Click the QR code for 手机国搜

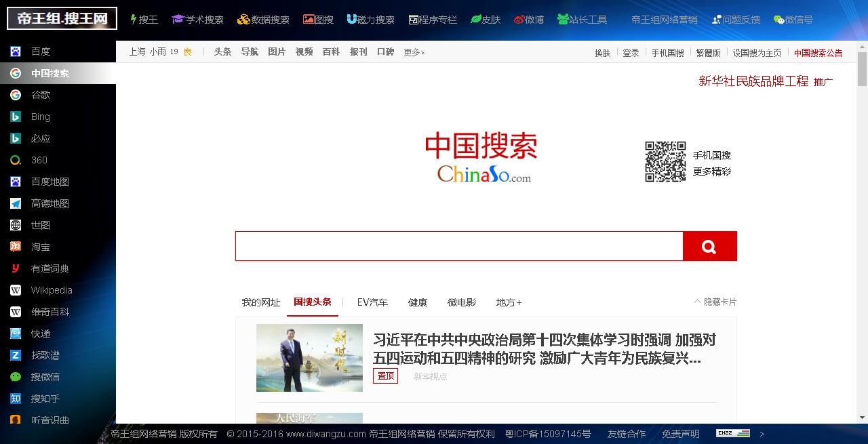[x=665, y=161]
